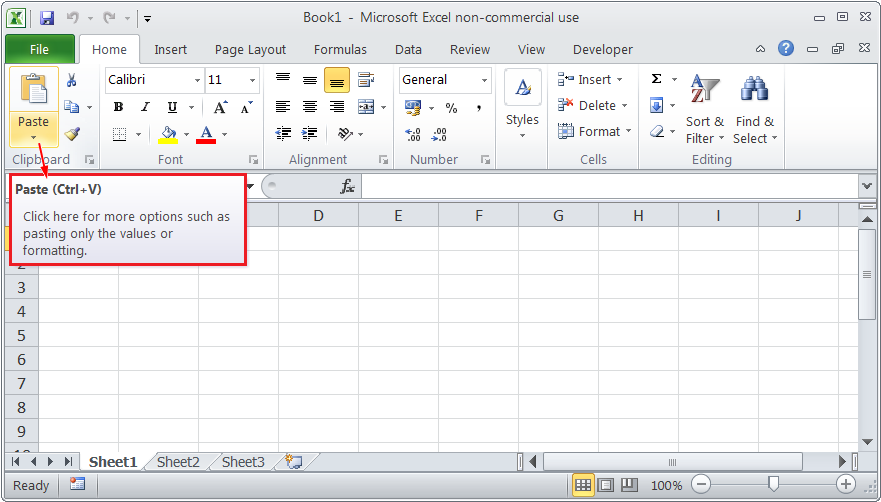
Task: Select Top Align icon
Action: pyautogui.click(x=283, y=80)
